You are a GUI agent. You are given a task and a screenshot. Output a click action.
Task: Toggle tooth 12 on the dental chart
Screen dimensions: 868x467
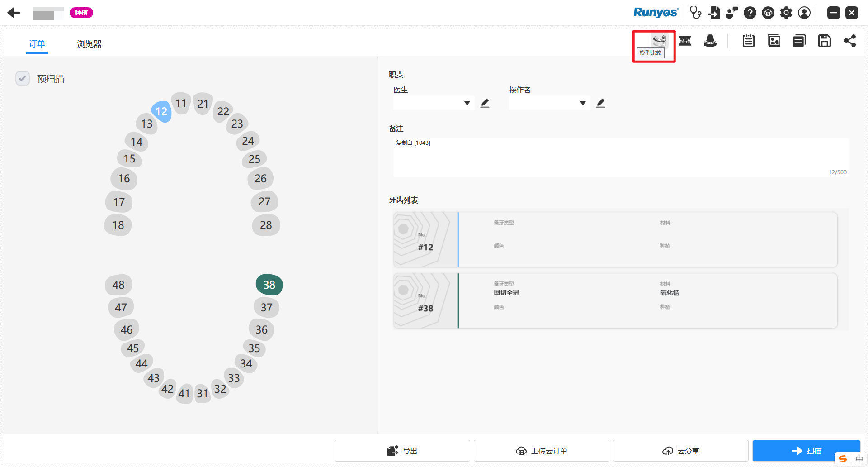tap(161, 111)
